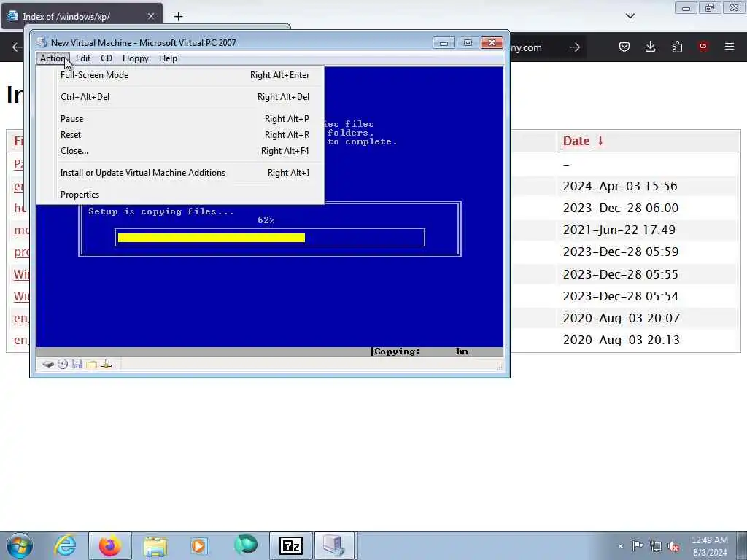Switch to Virtual PC in the taskbar
Image resolution: width=747 pixels, height=560 pixels.
(334, 545)
